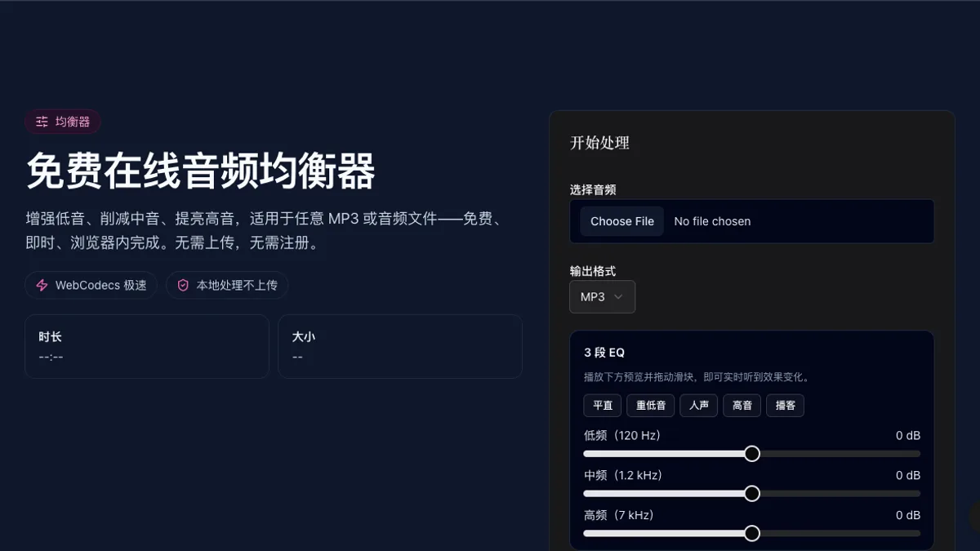
Task: Click the 'No file chosen' text
Action: pyautogui.click(x=712, y=221)
